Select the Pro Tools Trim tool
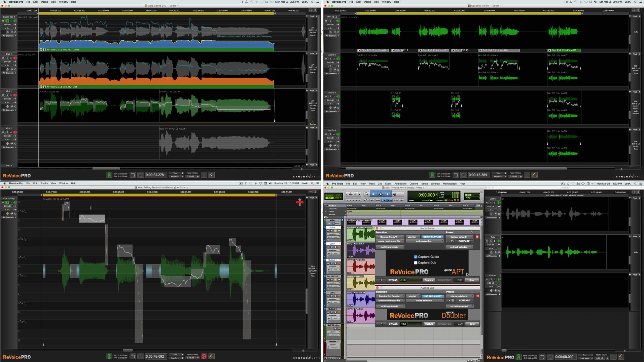Viewport: 644px width, 362px height. (374, 194)
